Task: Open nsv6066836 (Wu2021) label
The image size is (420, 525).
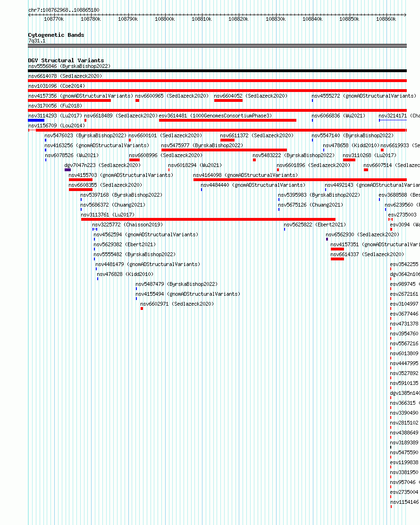Action: [338, 116]
